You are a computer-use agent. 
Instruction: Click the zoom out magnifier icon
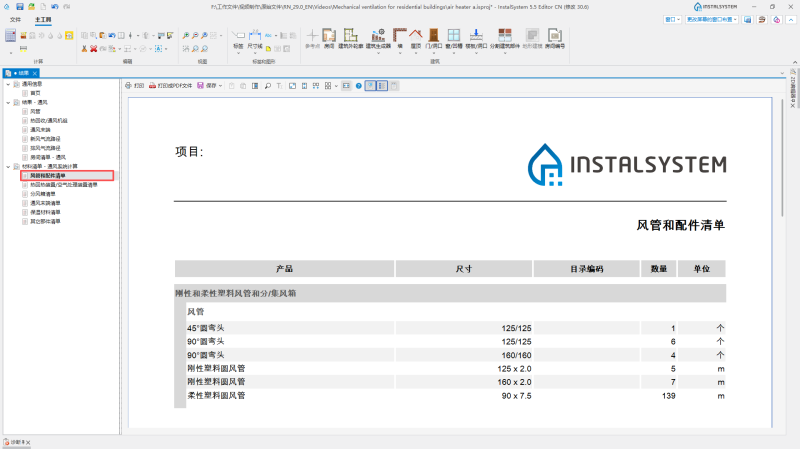click(x=195, y=35)
